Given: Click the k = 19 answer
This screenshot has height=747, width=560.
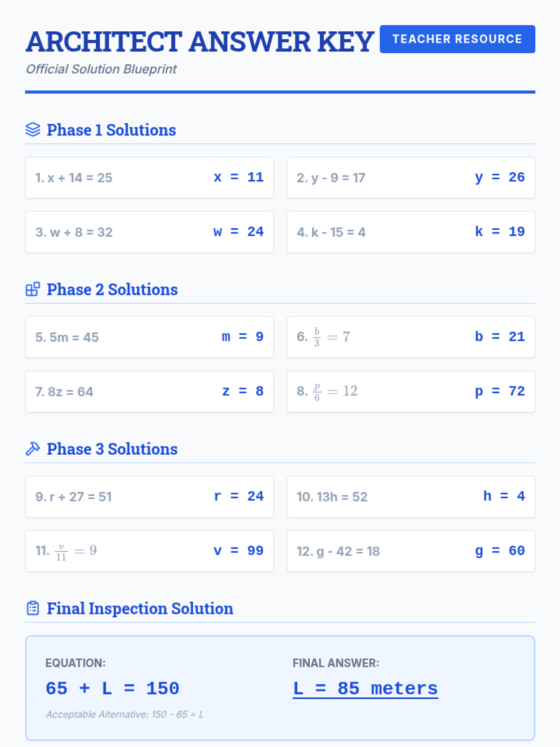Looking at the screenshot, I should [x=500, y=232].
